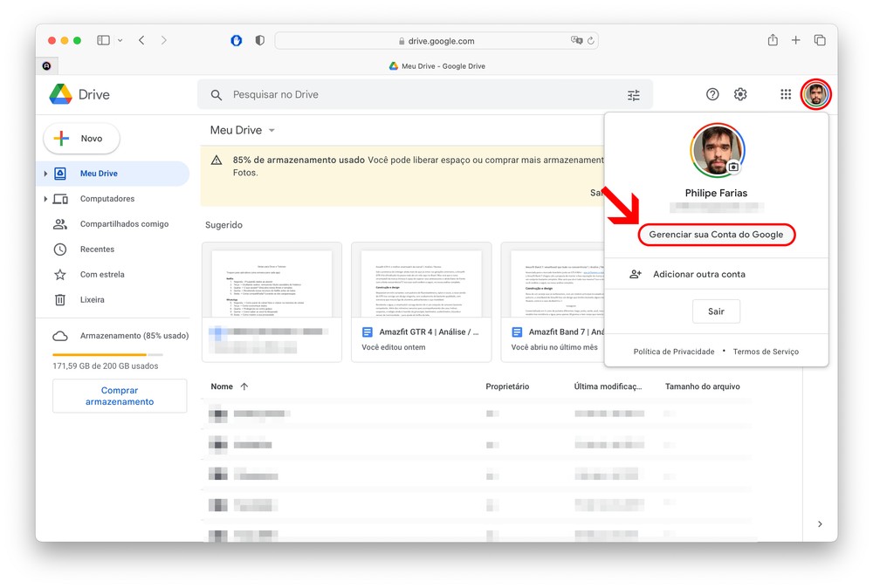The height and width of the screenshot is (588, 873).
Task: Click the storage warning triangle icon
Action: [217, 161]
